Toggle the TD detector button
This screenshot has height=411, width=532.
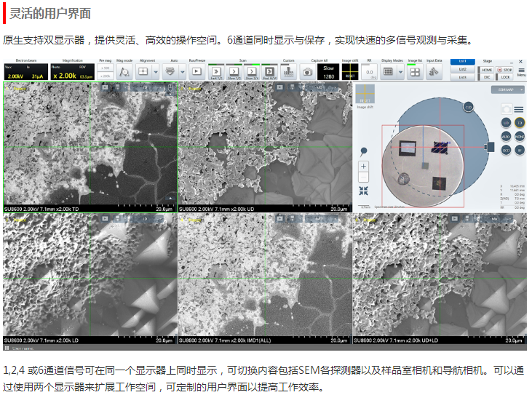coord(520,123)
